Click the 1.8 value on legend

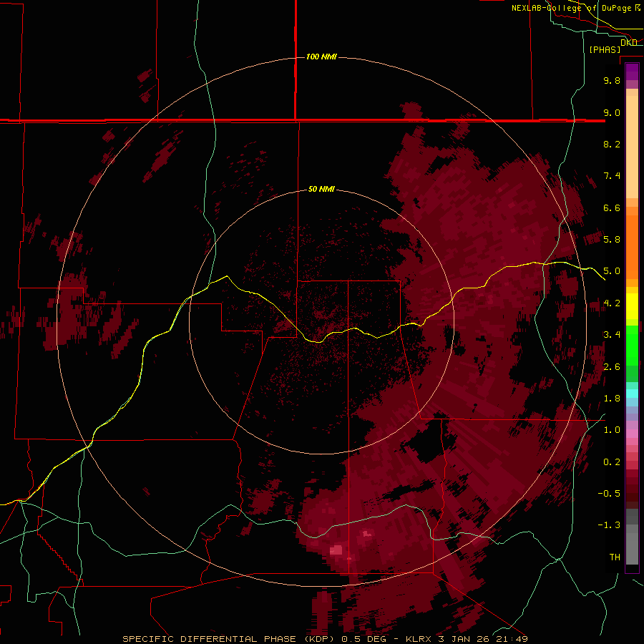[612, 399]
